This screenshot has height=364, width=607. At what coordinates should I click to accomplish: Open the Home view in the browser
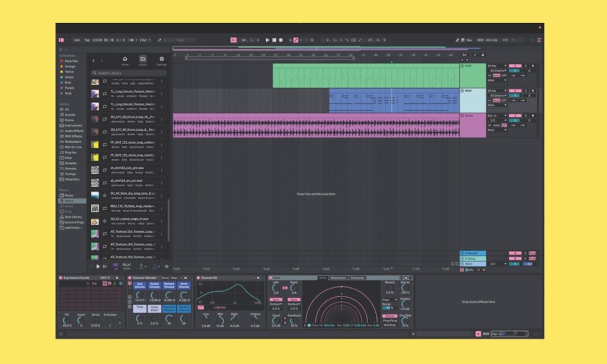pyautogui.click(x=124, y=59)
